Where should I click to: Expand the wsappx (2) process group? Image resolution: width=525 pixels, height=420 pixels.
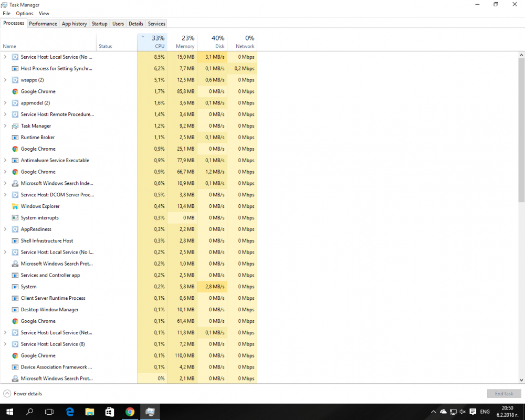click(x=5, y=80)
